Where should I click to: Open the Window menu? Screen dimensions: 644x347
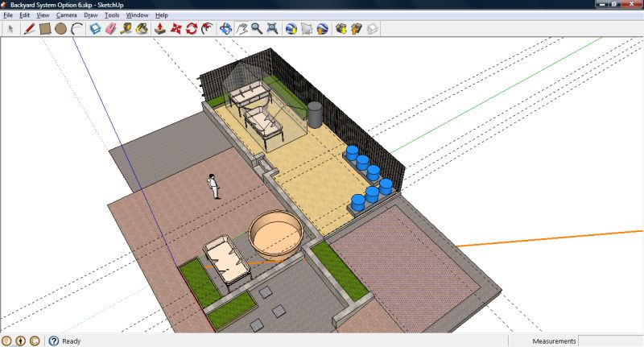[137, 14]
